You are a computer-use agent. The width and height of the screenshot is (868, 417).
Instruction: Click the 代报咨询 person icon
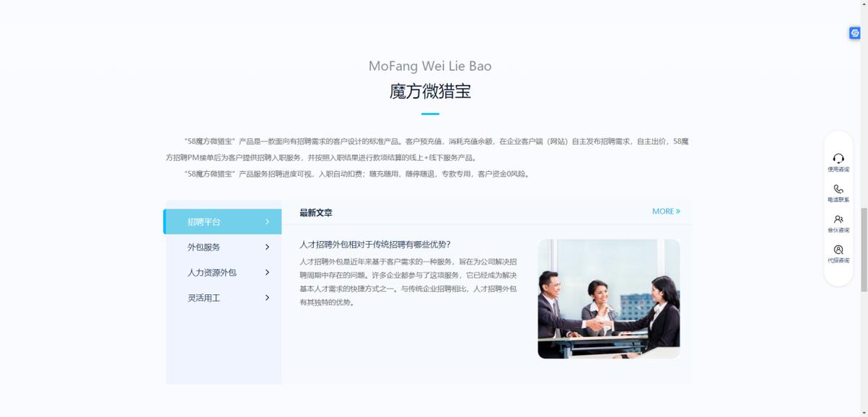(x=838, y=249)
